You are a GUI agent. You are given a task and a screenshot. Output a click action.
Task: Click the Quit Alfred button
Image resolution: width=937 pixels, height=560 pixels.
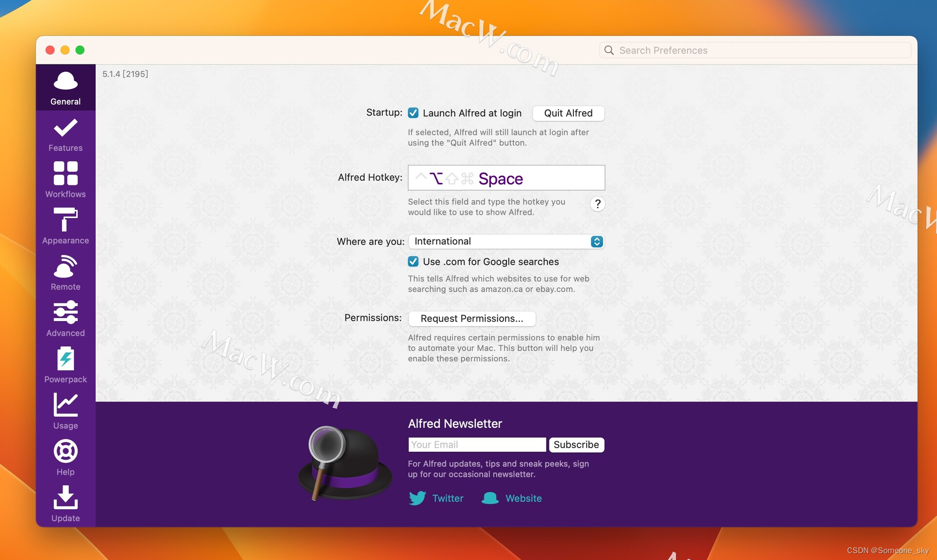(568, 113)
